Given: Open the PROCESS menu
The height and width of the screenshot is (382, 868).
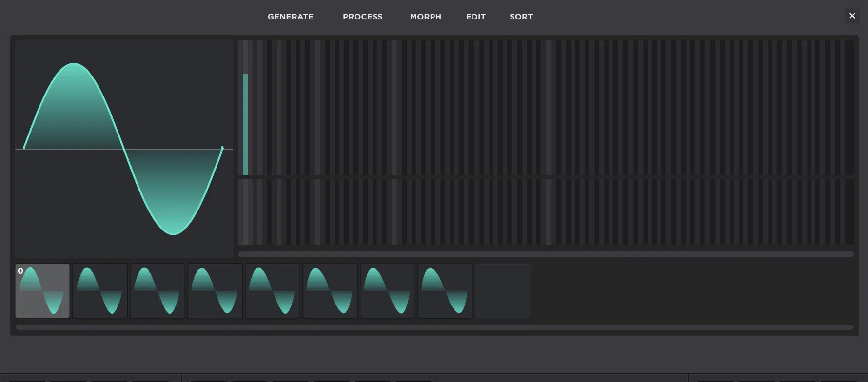Looking at the screenshot, I should click(x=362, y=17).
